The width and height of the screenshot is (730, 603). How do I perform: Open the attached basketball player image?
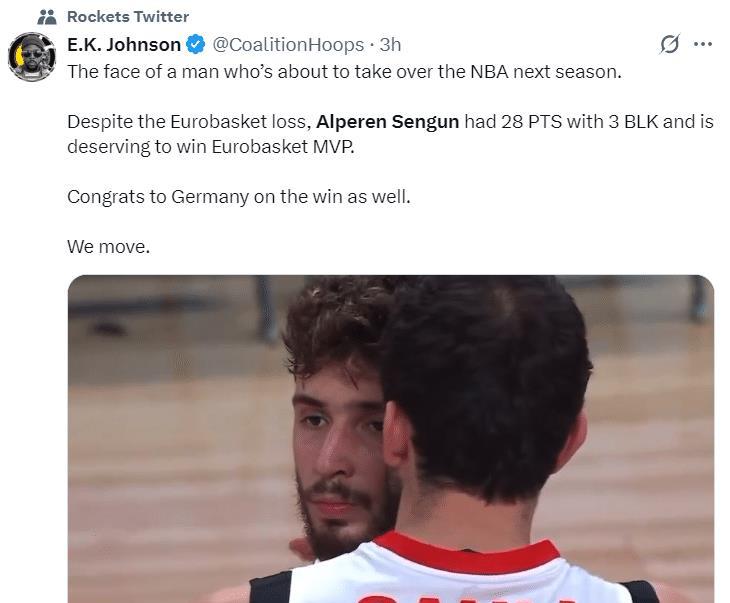click(391, 439)
